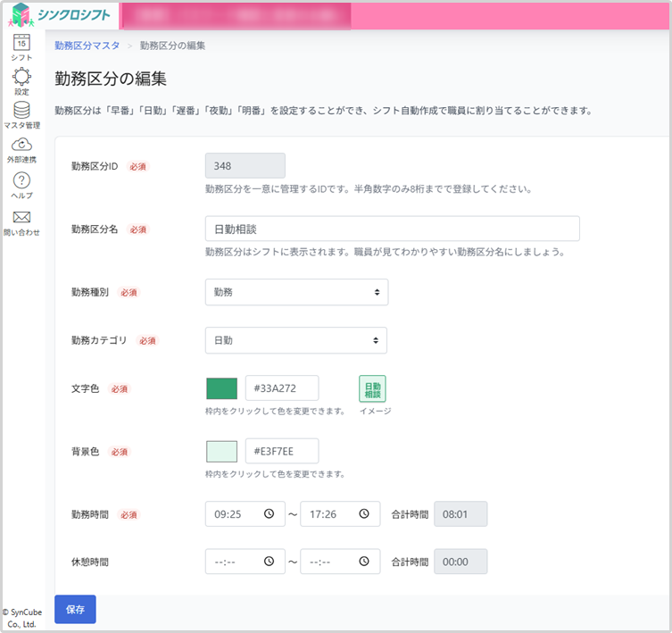The image size is (672, 633).
Task: Click clock icon in 勤務時間 end field
Action: [364, 513]
